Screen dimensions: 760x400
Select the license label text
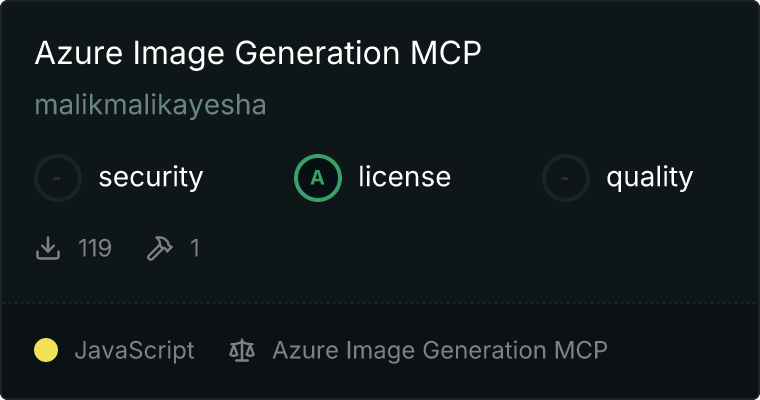click(404, 176)
